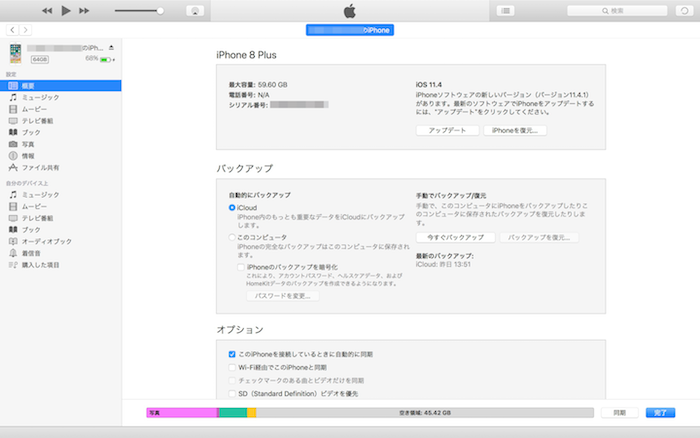Viewport: 700px width, 438px height.
Task: Click the pink 写真 storage segment
Action: [x=182, y=413]
